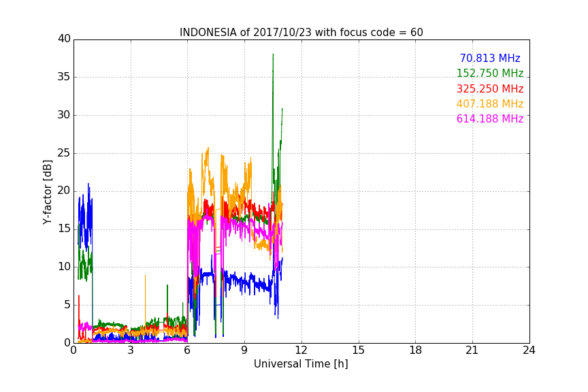
Task: Click the y-axis tick label 35
Action: point(64,77)
